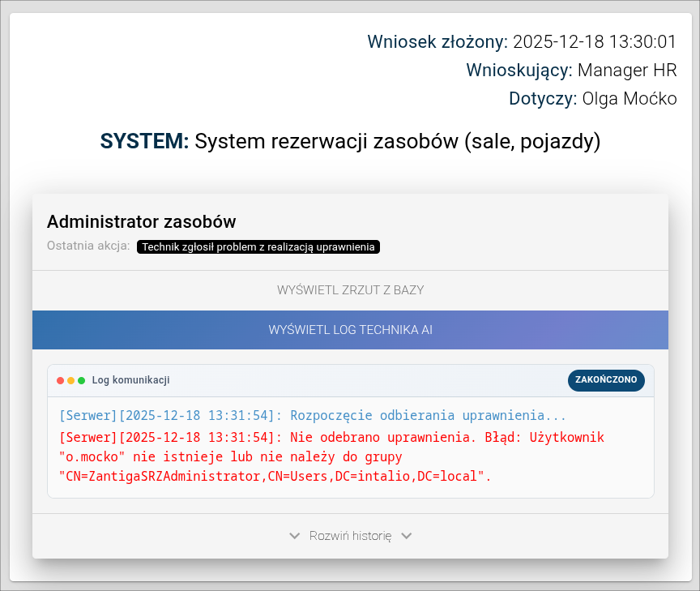Image resolution: width=700 pixels, height=591 pixels.
Task: Click the System rezerwacji zasobów title
Action: point(397,141)
